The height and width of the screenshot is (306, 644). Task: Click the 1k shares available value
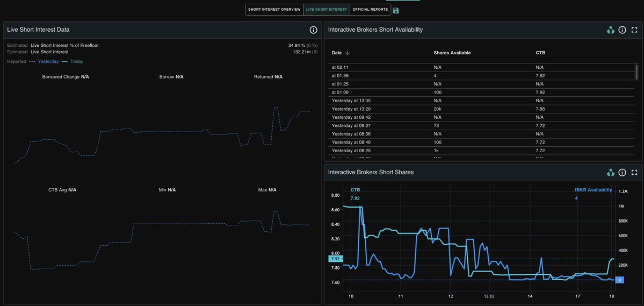[x=436, y=151]
